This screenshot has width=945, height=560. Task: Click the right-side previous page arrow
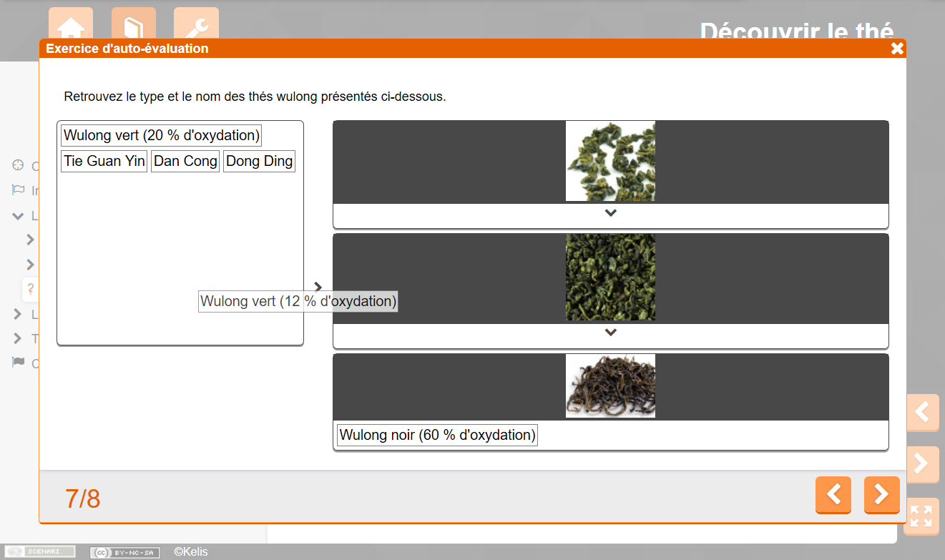[x=922, y=412]
